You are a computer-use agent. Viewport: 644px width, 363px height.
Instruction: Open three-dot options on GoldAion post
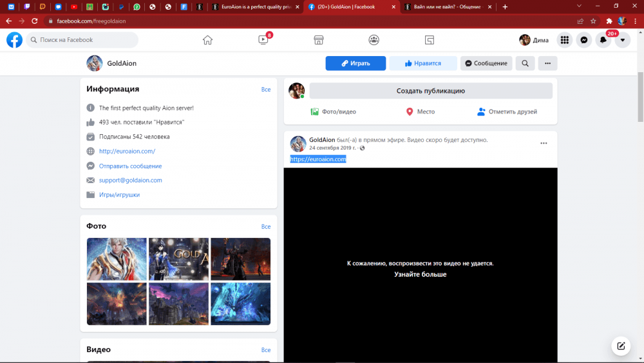[544, 143]
